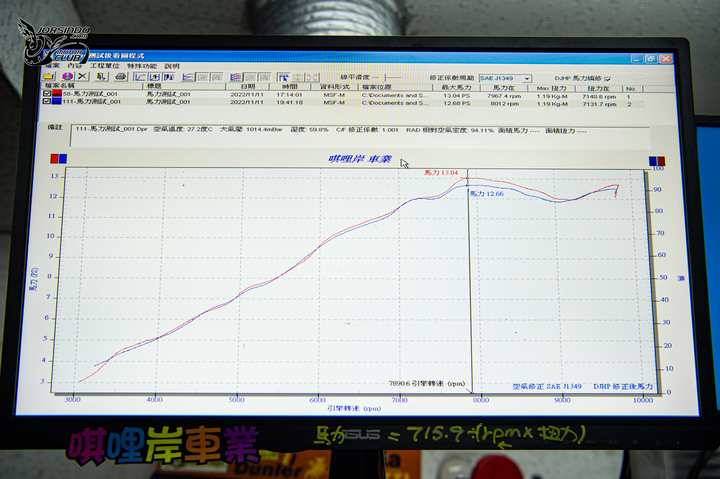Viewport: 720px width, 479px height.
Task: Click the multi-line chart toolbar icon
Action: point(188,77)
